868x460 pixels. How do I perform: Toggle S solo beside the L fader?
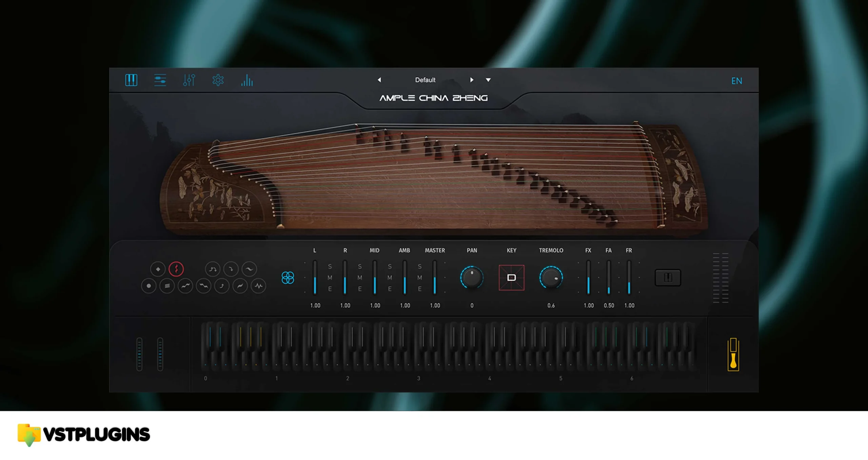330,267
